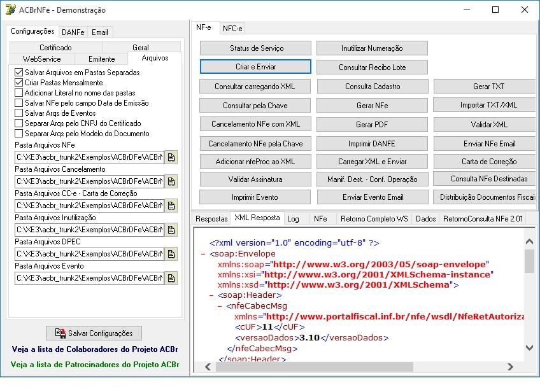
Task: Click Consultar Recibo Lote button
Action: pyautogui.click(x=373, y=67)
